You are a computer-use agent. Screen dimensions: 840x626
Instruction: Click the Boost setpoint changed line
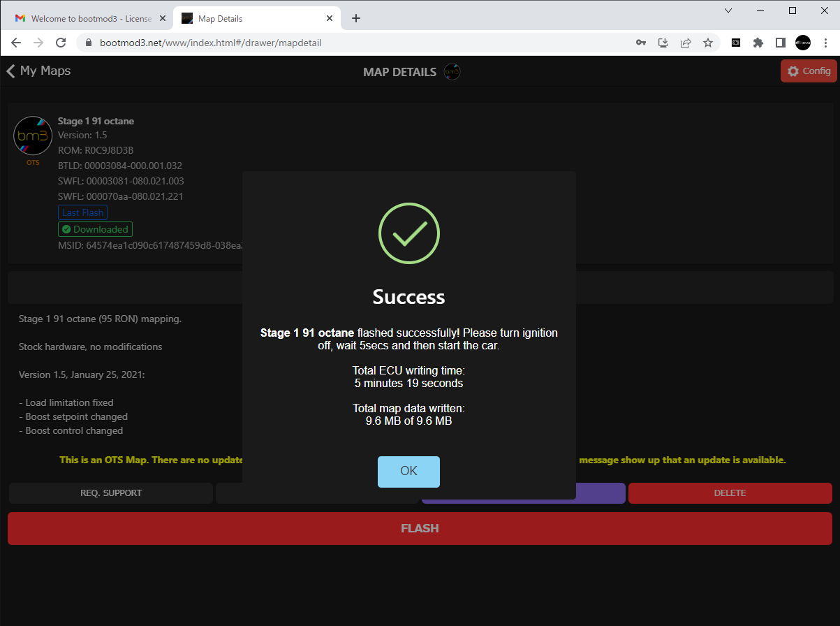pyautogui.click(x=73, y=416)
